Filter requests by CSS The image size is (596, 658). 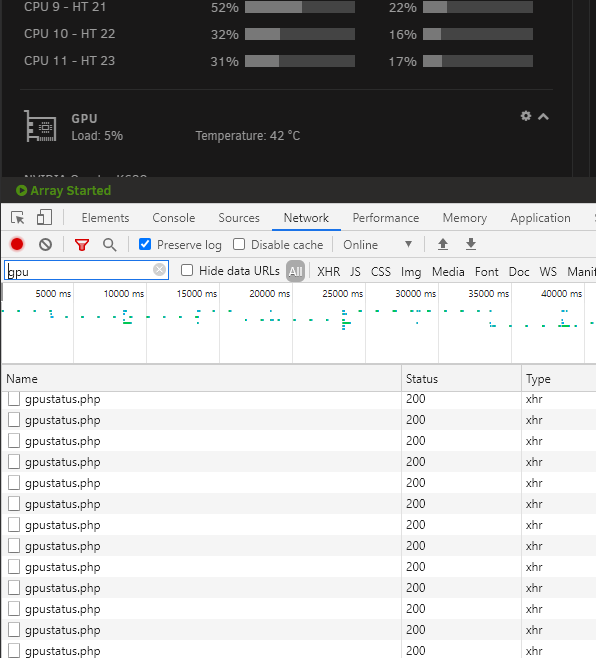tap(381, 272)
